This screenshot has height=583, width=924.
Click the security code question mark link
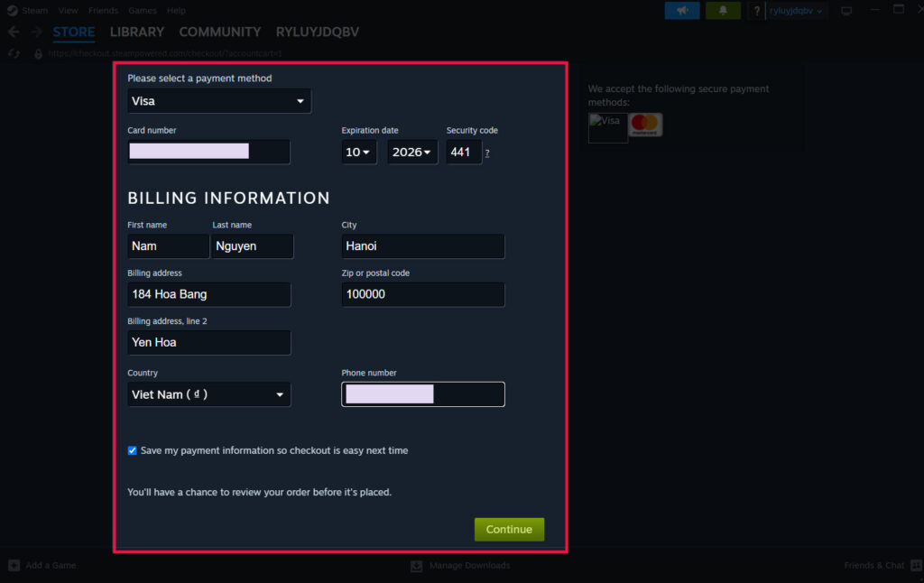pos(486,153)
